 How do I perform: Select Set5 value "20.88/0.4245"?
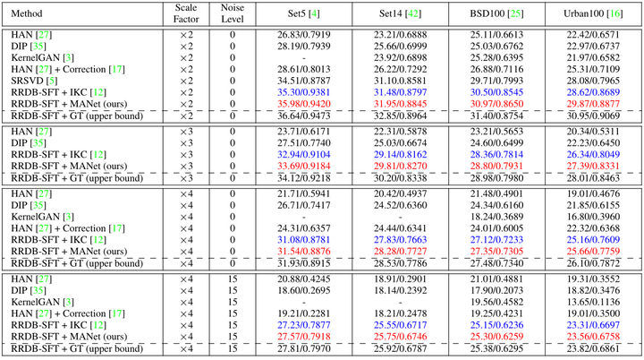304,279
